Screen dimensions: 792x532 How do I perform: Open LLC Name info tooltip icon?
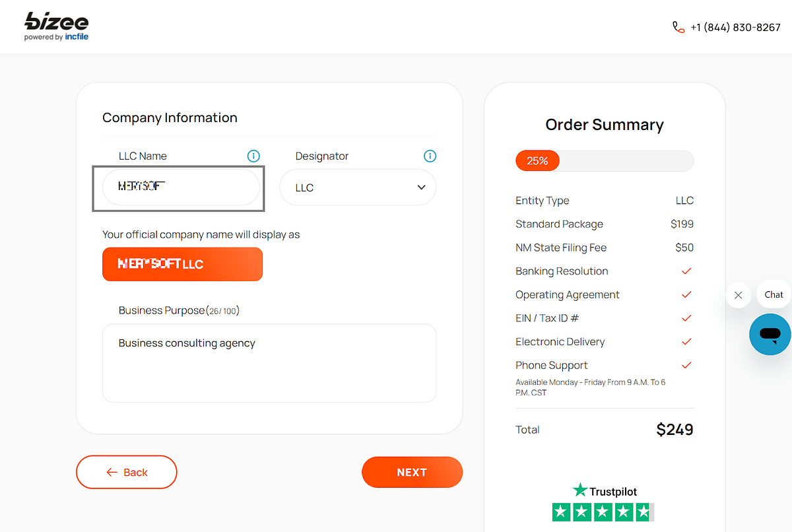point(253,156)
